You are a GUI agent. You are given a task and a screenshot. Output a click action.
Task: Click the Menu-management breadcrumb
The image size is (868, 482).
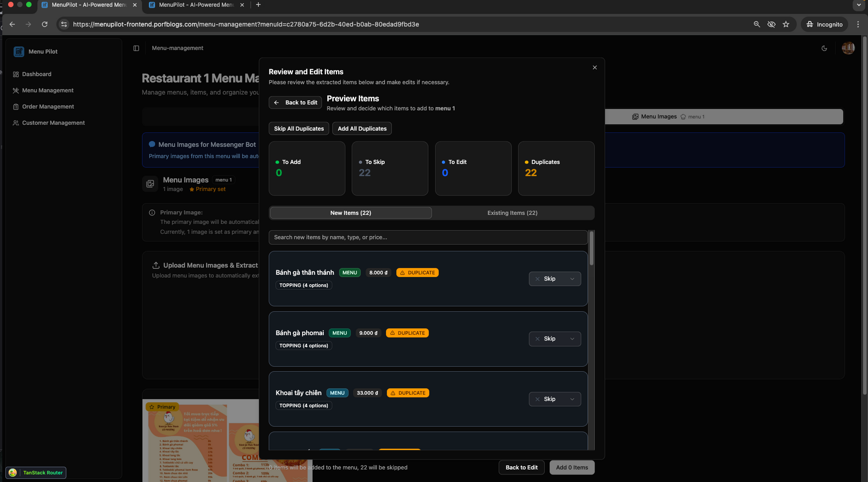pyautogui.click(x=177, y=48)
